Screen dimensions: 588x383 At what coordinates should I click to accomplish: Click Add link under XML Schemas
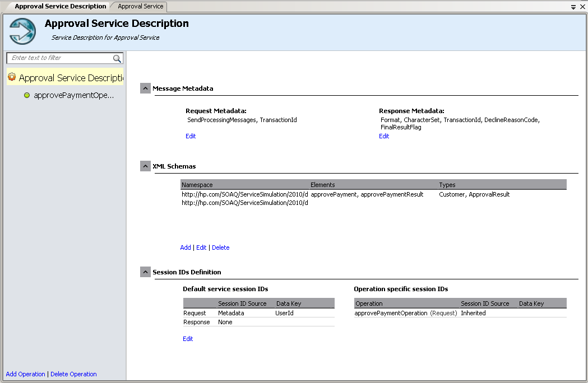tap(186, 247)
